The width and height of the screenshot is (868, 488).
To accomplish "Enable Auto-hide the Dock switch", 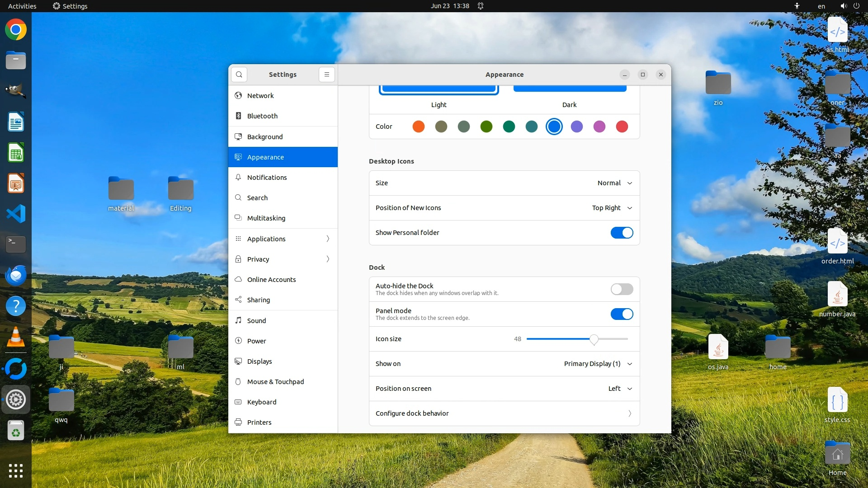I will point(622,289).
